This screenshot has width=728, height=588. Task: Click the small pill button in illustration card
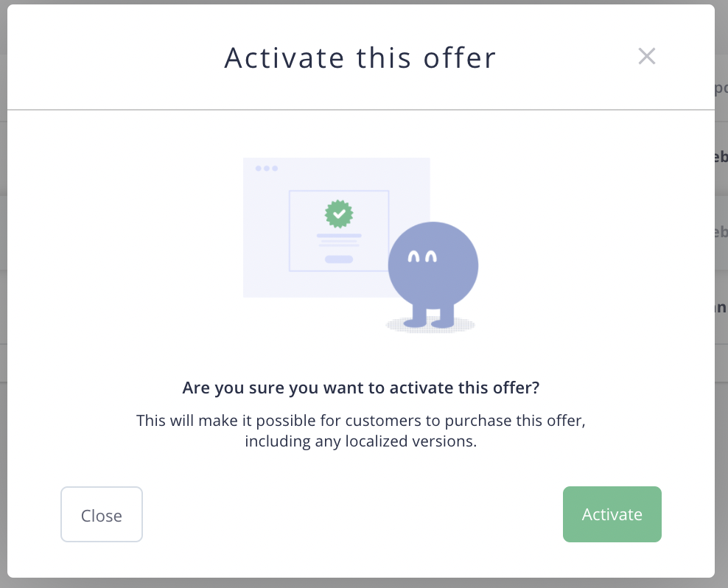(x=339, y=259)
